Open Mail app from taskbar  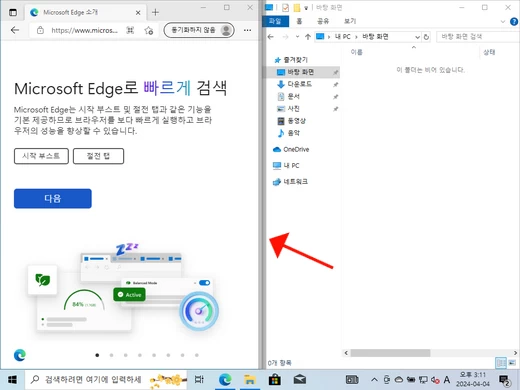point(300,380)
